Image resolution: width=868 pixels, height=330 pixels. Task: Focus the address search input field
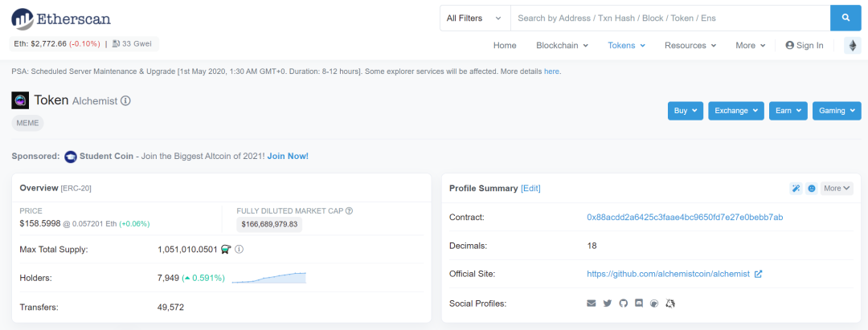[669, 18]
